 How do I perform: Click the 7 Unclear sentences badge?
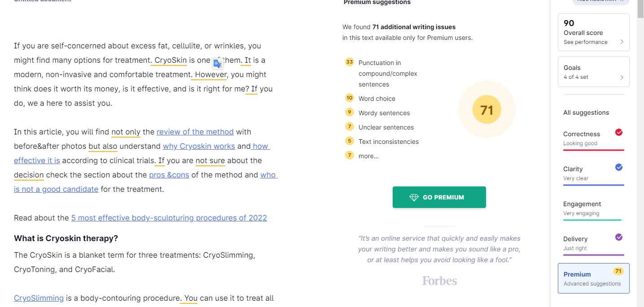(349, 126)
